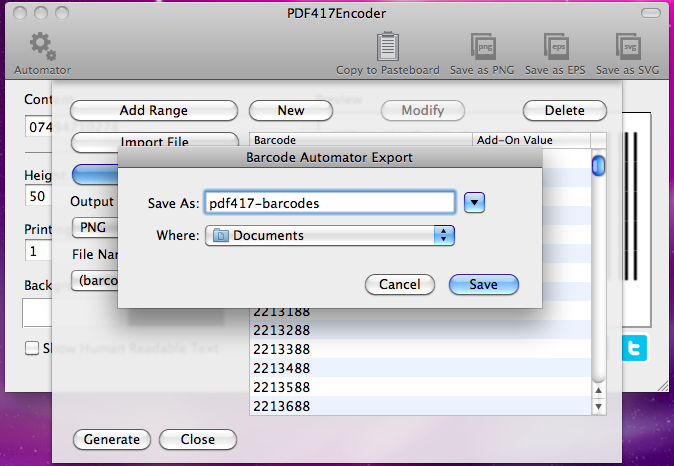Toggle Show Human Readable Text checkbox
The image size is (674, 466).
(x=31, y=348)
